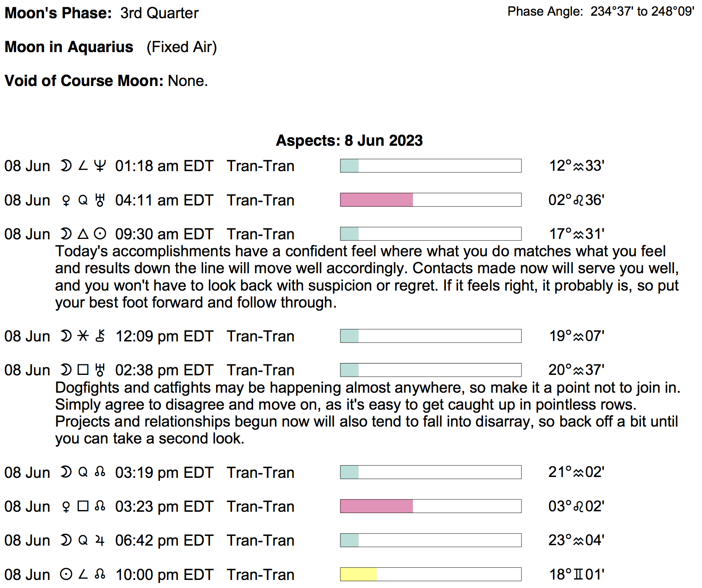The width and height of the screenshot is (702, 588).
Task: Click the Venus glyph in the 03:23 pm row
Action: [66, 506]
